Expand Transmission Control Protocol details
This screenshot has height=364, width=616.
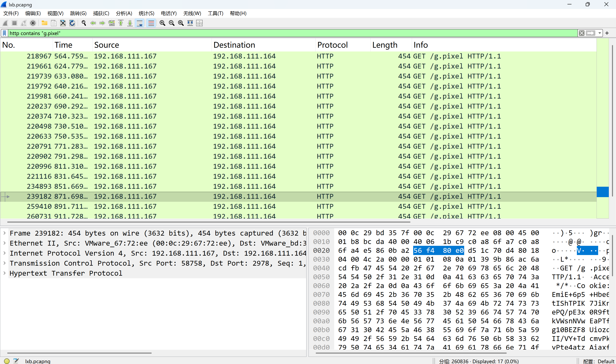point(4,263)
